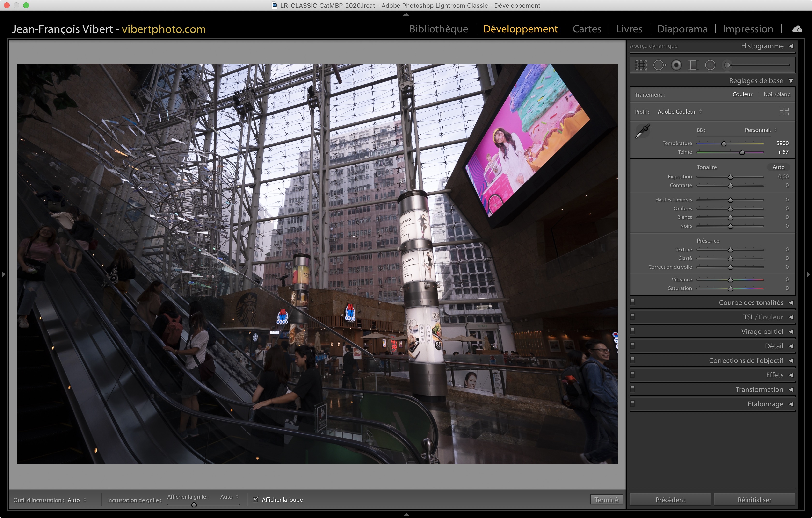Open the BB Personnal. white balance dropdown
812x518 pixels.
760,130
